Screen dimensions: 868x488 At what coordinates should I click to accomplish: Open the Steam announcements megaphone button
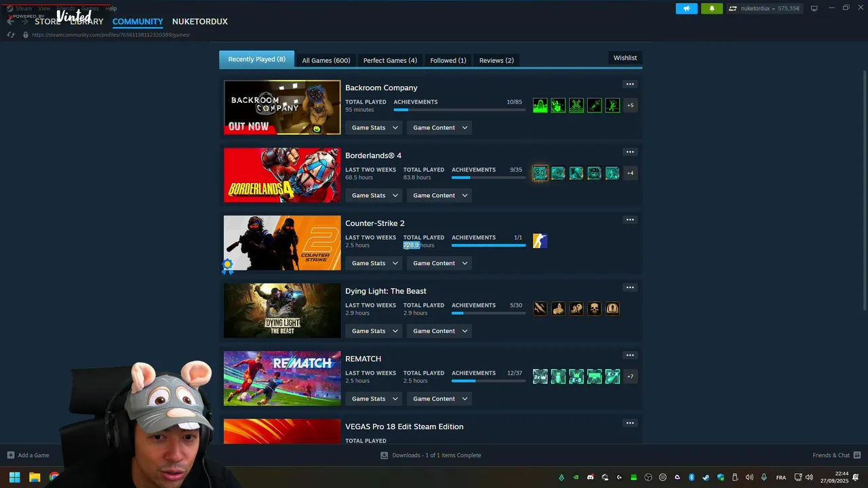[x=686, y=9]
